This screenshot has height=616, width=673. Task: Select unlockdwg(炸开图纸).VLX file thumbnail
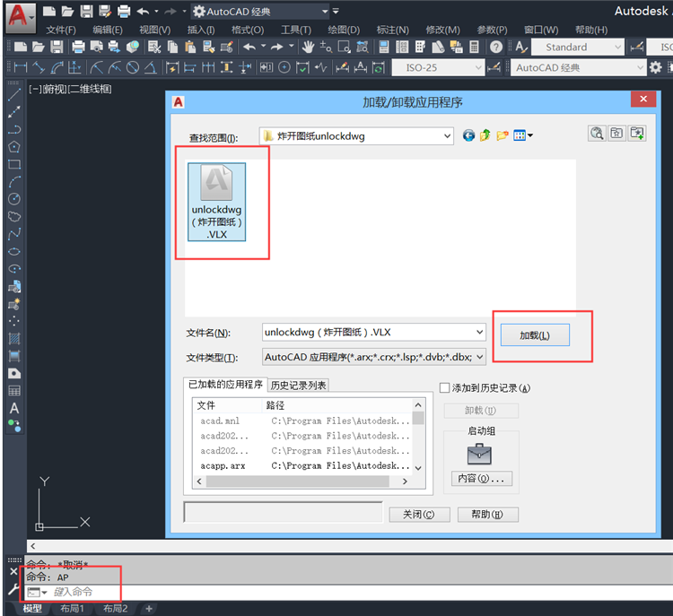point(217,202)
